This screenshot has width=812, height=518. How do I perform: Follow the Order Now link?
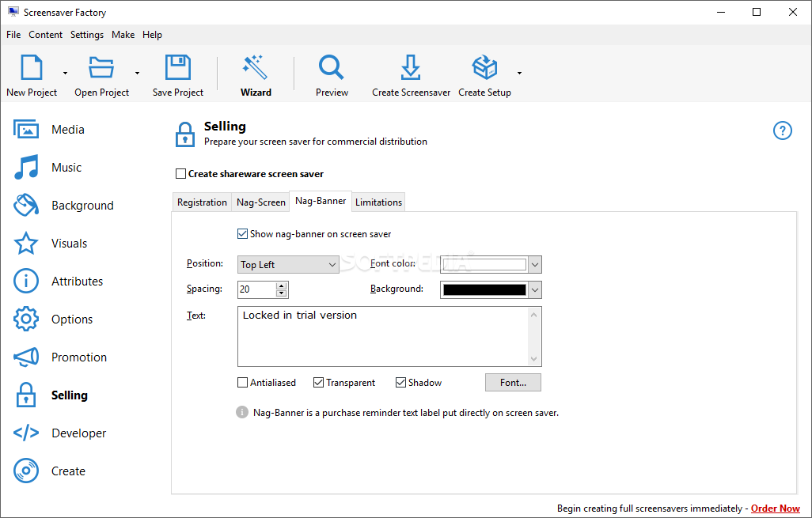776,509
